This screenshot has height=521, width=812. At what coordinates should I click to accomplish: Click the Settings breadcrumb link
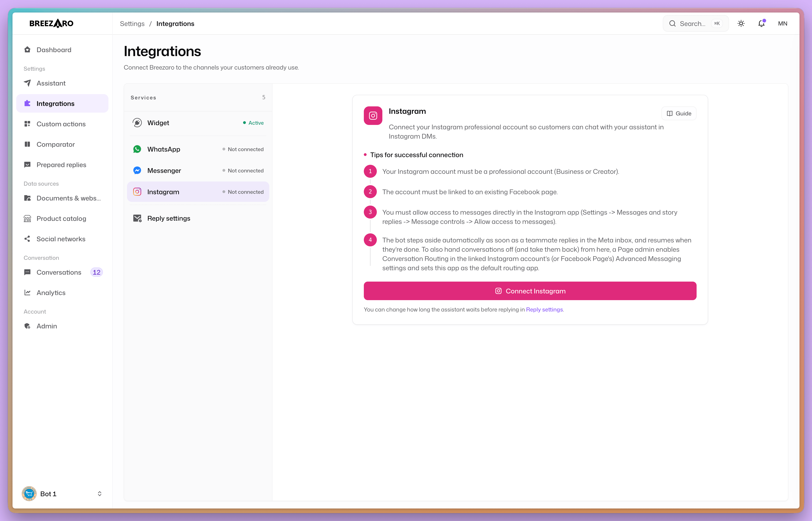[132, 23]
